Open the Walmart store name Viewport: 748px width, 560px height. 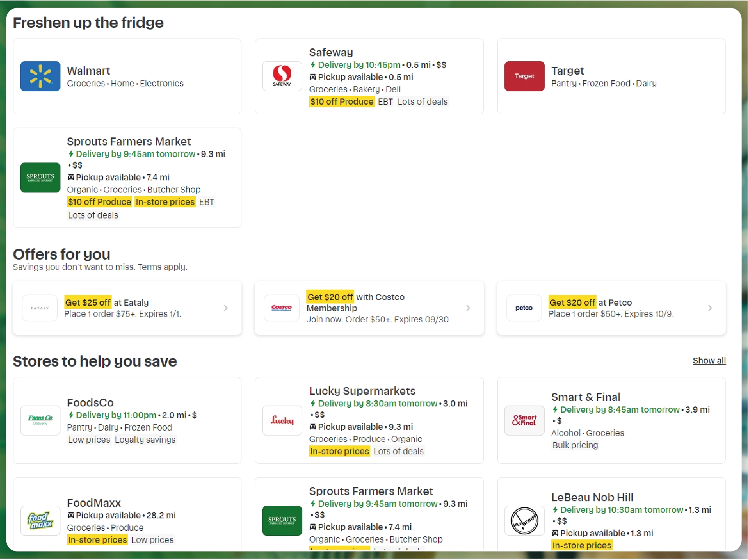88,71
